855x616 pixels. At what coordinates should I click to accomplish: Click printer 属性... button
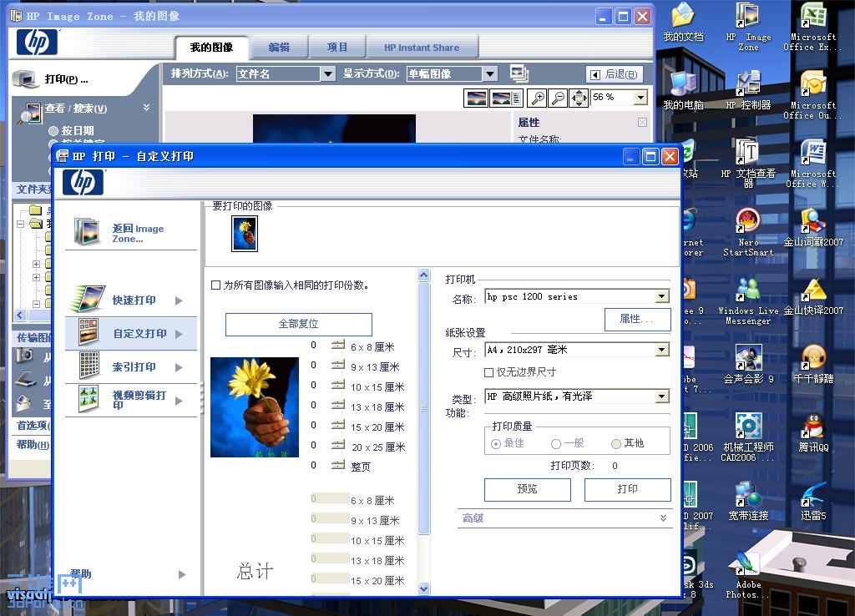[x=637, y=320]
